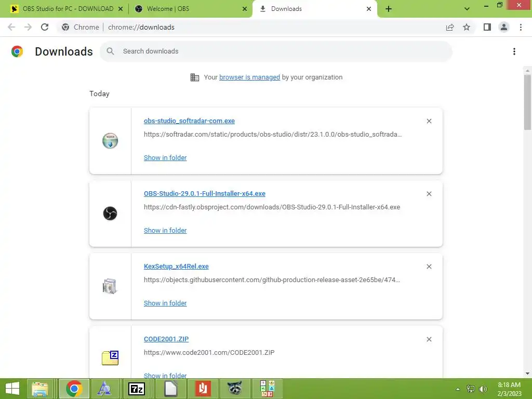Show hidden system tray icons

[458, 389]
